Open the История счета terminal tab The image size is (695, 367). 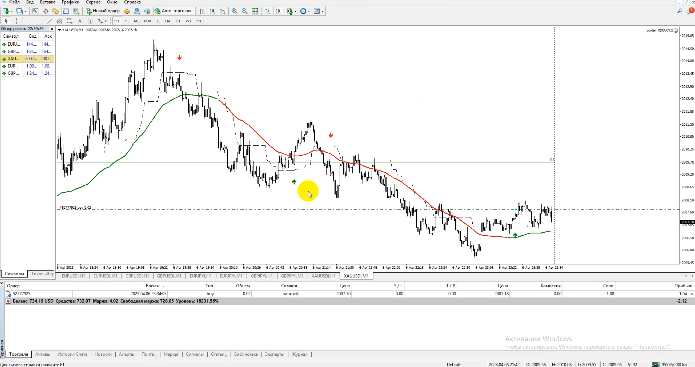(73, 355)
